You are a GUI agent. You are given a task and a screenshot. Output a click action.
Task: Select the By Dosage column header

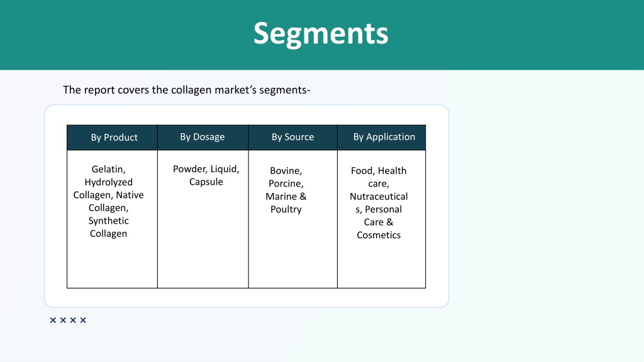coord(203,138)
